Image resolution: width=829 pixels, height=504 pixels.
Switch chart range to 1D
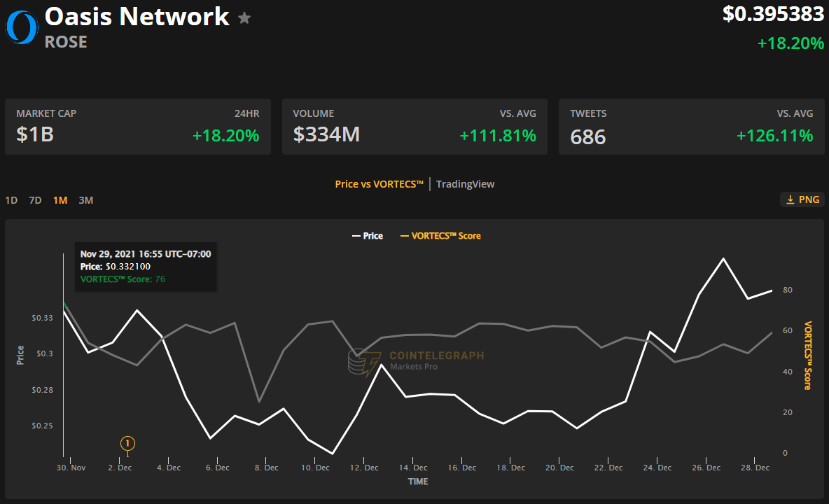click(x=11, y=200)
